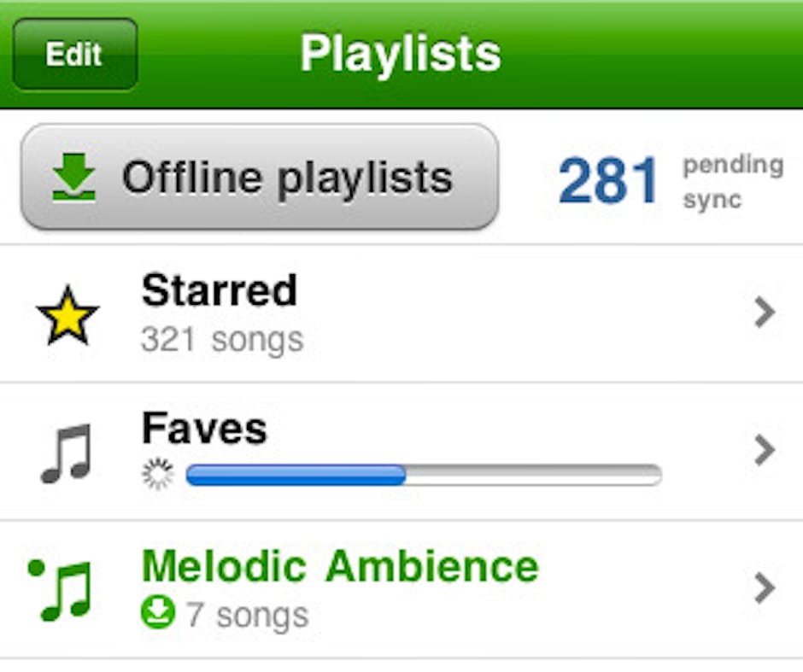This screenshot has width=803, height=672.
Task: Tap the Offline playlists button
Action: [x=259, y=178]
